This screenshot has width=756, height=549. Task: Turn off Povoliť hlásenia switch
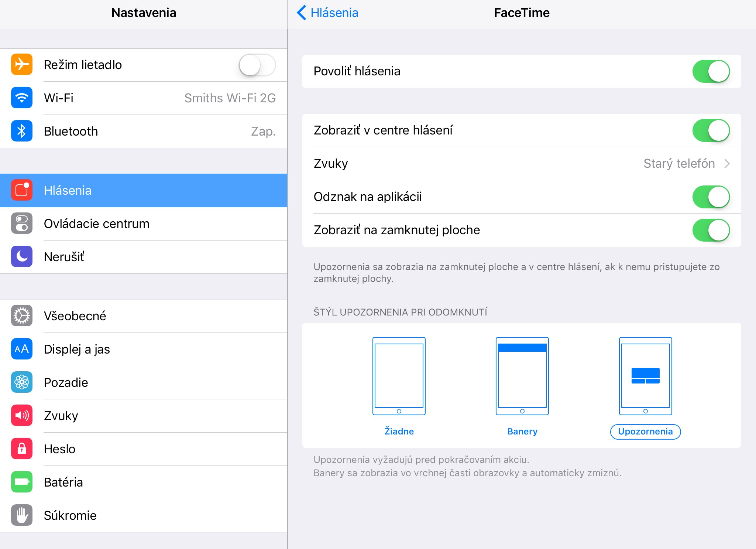coord(711,71)
